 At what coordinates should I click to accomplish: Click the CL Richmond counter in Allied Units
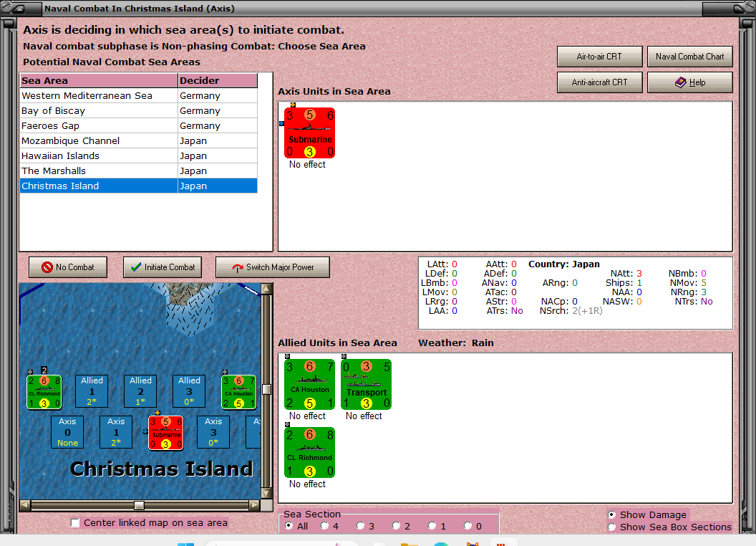[309, 451]
